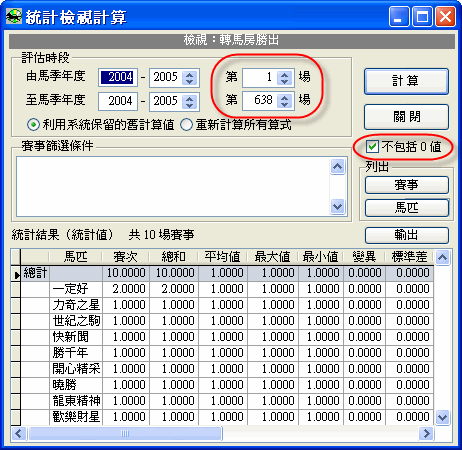Screen dimensions: 462x450
Task: Click the 標準差 column header
Action: [409, 257]
